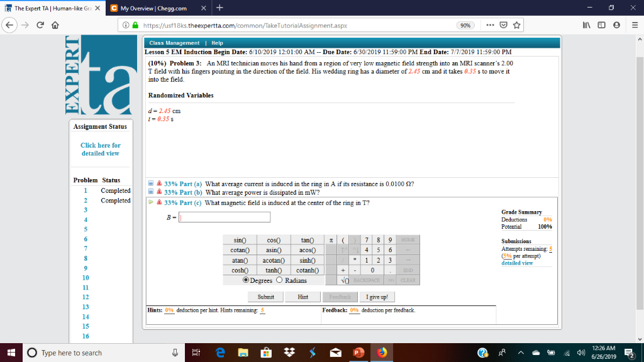Image resolution: width=644 pixels, height=362 pixels.
Task: Click the B = answer input field
Action: point(224,216)
